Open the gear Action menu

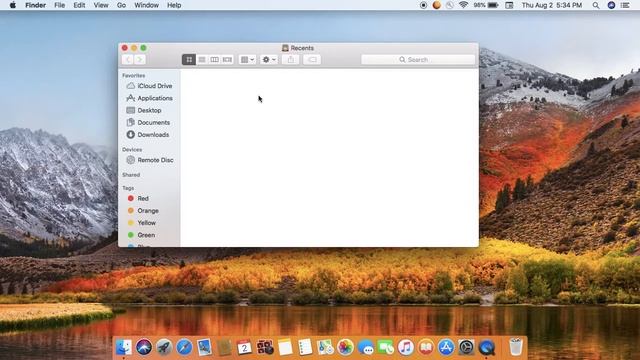(269, 60)
